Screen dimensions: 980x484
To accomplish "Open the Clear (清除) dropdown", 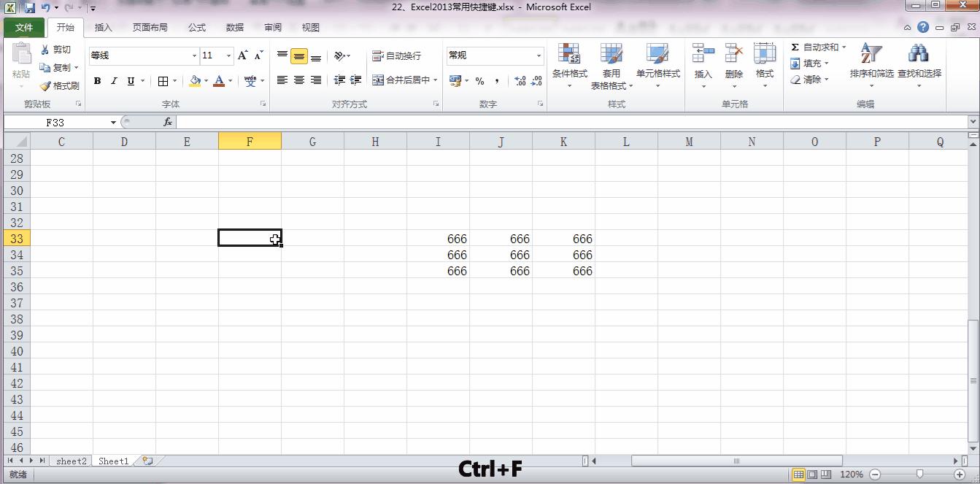I will pos(809,80).
